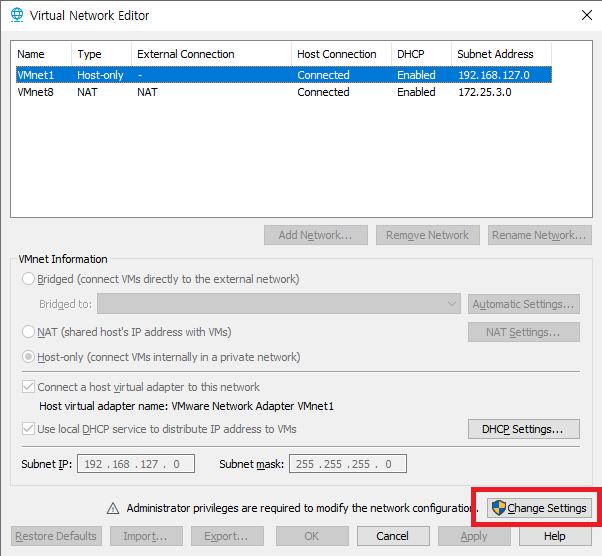Screen dimensions: 602x556
Task: Select the NAT shared host's IP radio button
Action: [28, 331]
